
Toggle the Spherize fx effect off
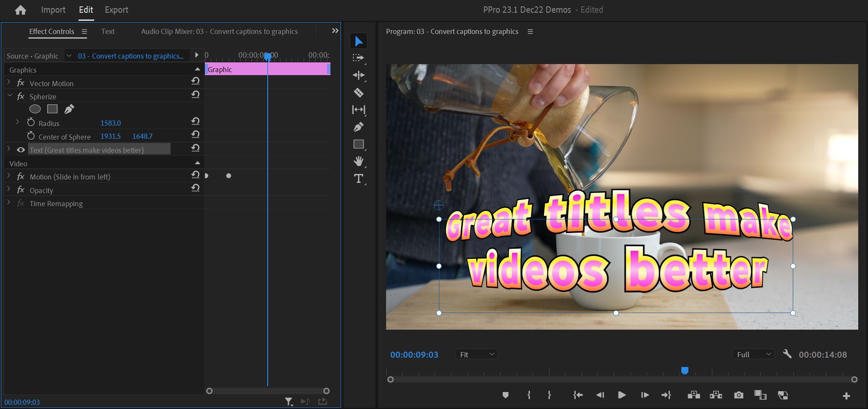pos(21,96)
